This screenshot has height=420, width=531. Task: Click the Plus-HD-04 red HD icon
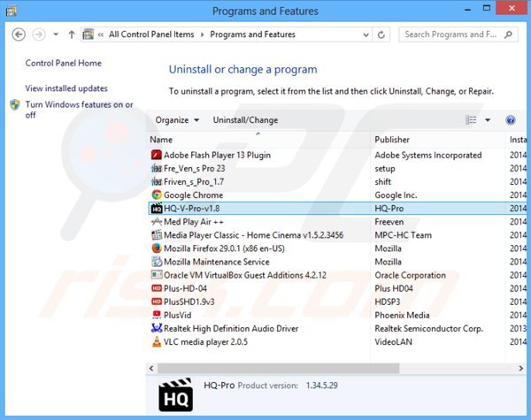pos(156,288)
